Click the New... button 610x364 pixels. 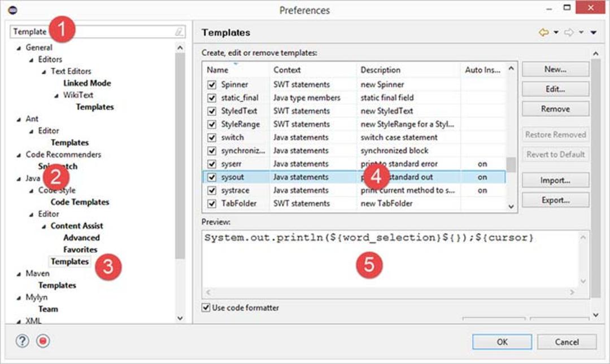(x=555, y=69)
